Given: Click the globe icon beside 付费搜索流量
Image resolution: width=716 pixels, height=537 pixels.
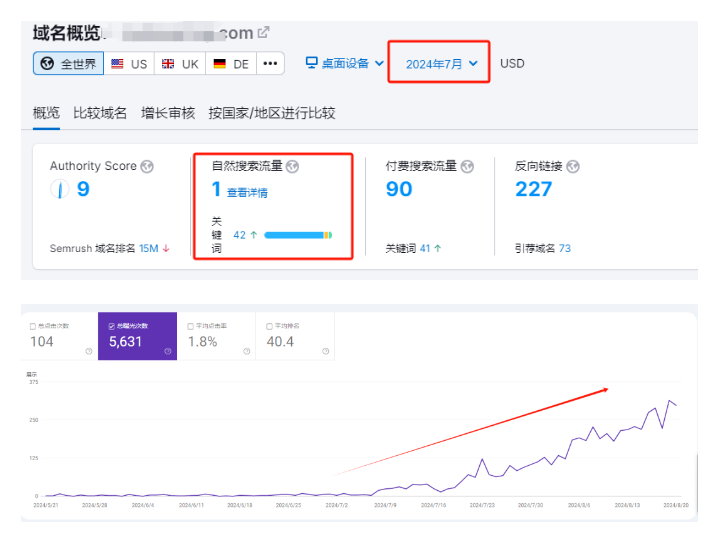Looking at the screenshot, I should point(467,166).
